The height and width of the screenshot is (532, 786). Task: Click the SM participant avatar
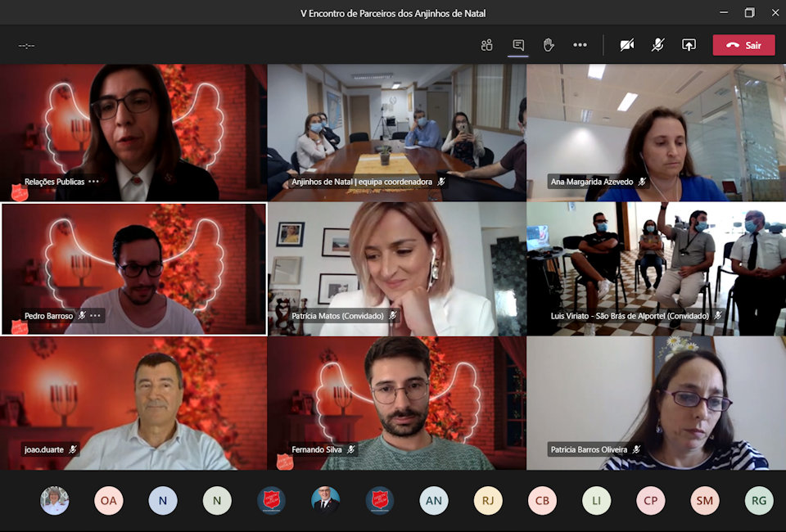click(x=704, y=500)
